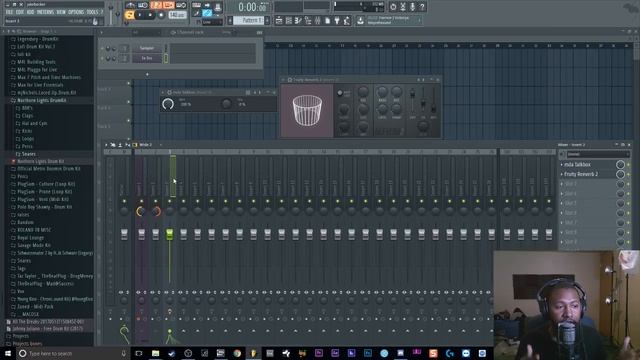Expand the ROLAND TR MISC folder
The height and width of the screenshot is (360, 640).
click(x=34, y=230)
